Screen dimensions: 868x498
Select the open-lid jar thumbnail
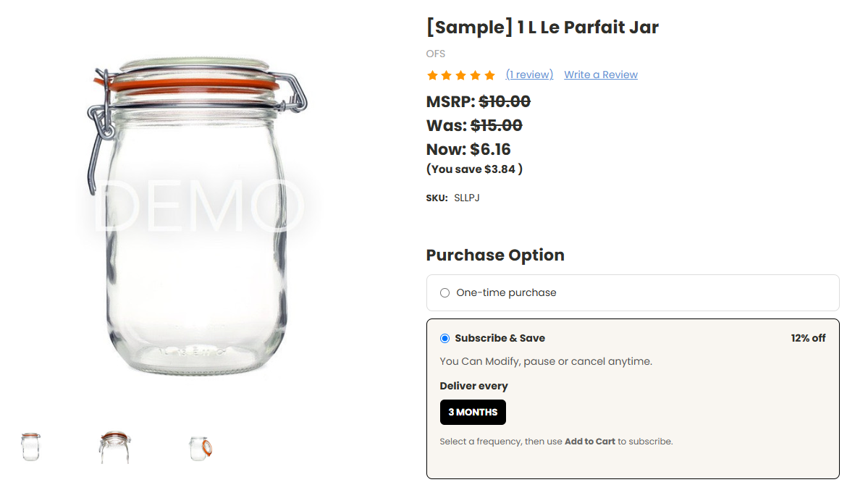coord(115,447)
